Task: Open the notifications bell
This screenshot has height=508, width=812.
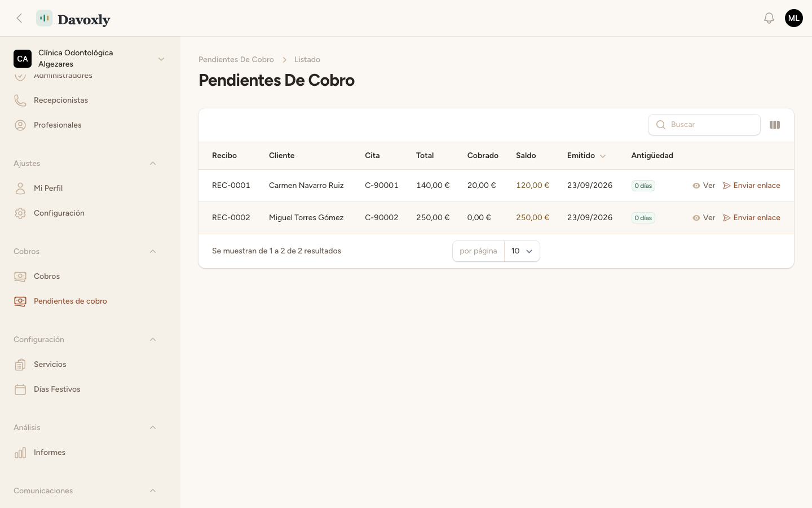Action: pos(769,18)
